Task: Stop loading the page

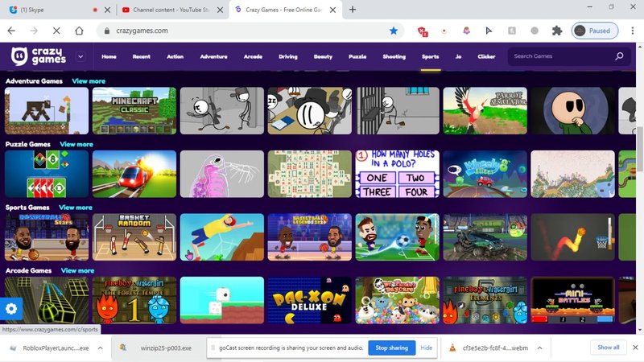Action: [x=56, y=31]
